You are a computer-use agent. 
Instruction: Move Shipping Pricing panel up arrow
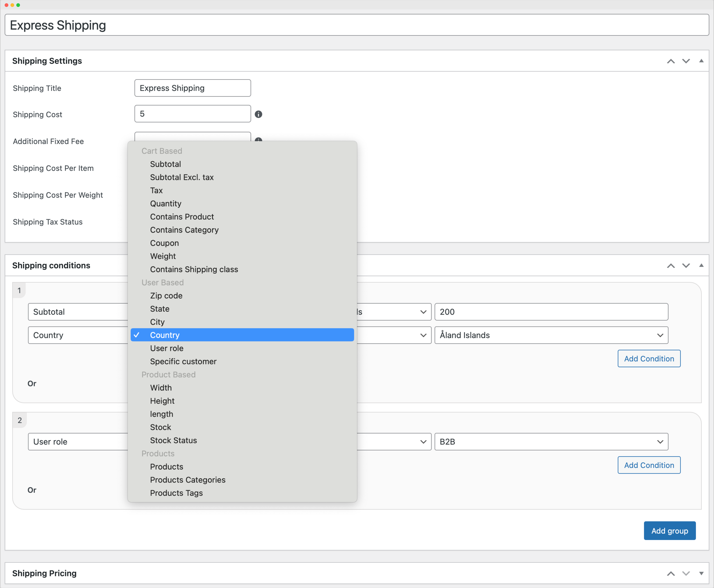pyautogui.click(x=671, y=573)
